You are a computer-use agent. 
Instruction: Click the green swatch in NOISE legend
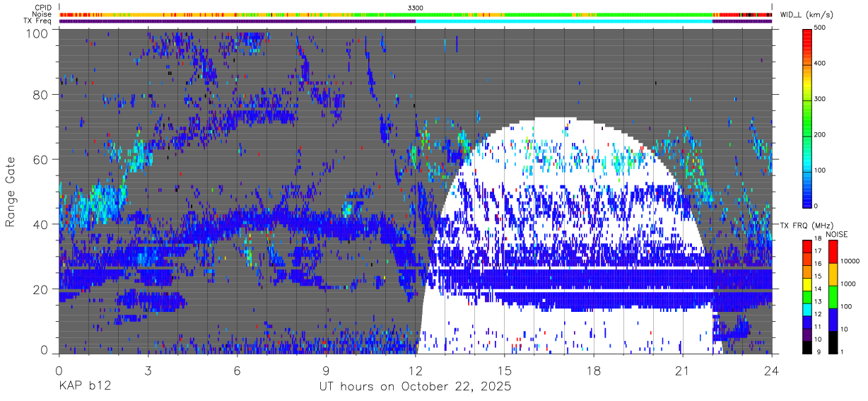[832, 297]
